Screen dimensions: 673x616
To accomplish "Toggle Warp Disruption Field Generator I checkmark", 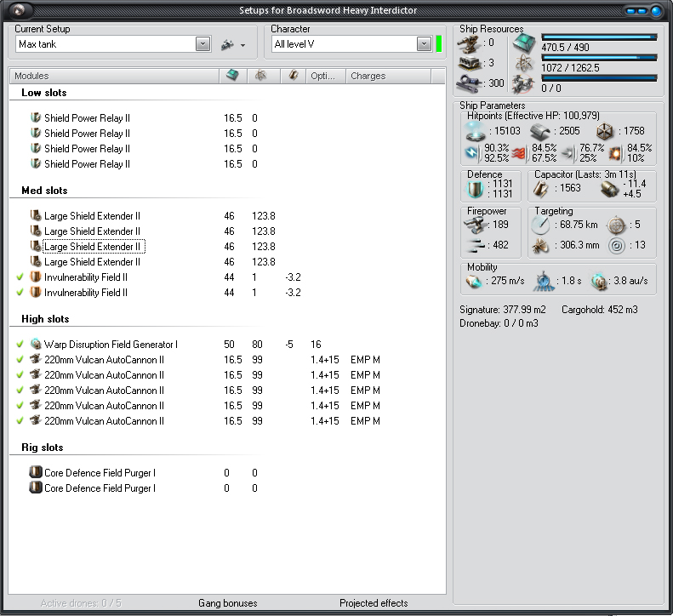I will click(x=20, y=345).
